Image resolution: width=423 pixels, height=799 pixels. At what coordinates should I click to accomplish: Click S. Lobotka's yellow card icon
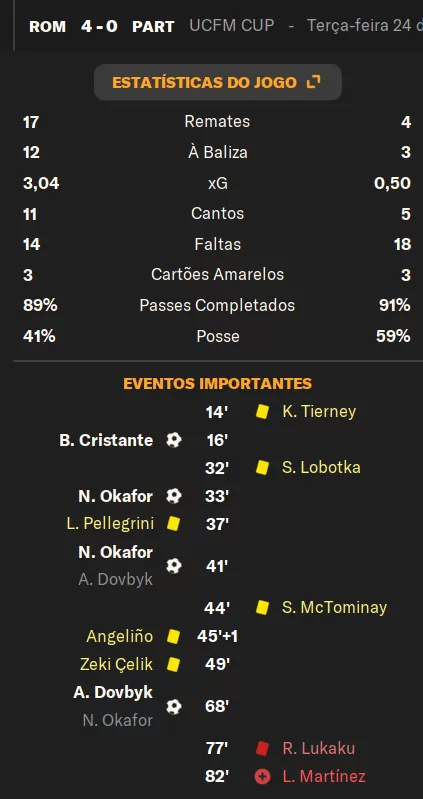262,468
